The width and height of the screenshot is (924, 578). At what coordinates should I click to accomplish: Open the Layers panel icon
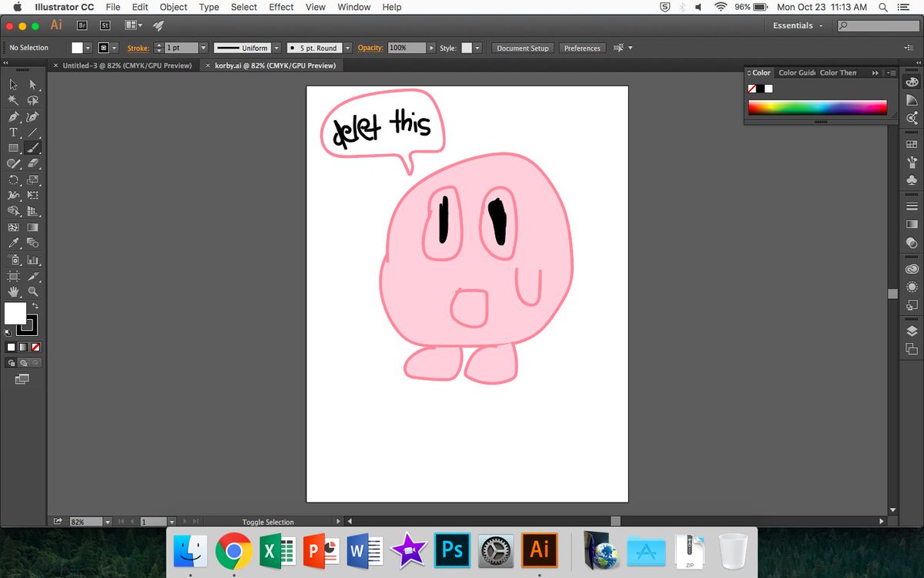(912, 331)
